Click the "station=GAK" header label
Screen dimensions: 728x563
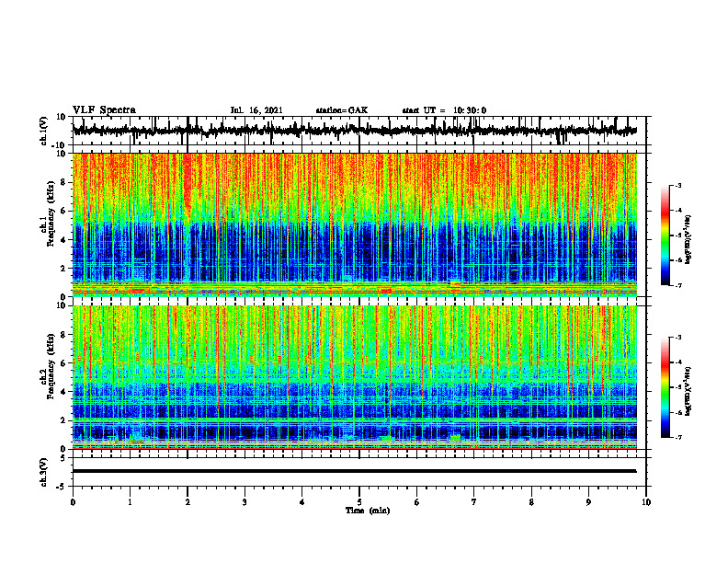click(342, 110)
